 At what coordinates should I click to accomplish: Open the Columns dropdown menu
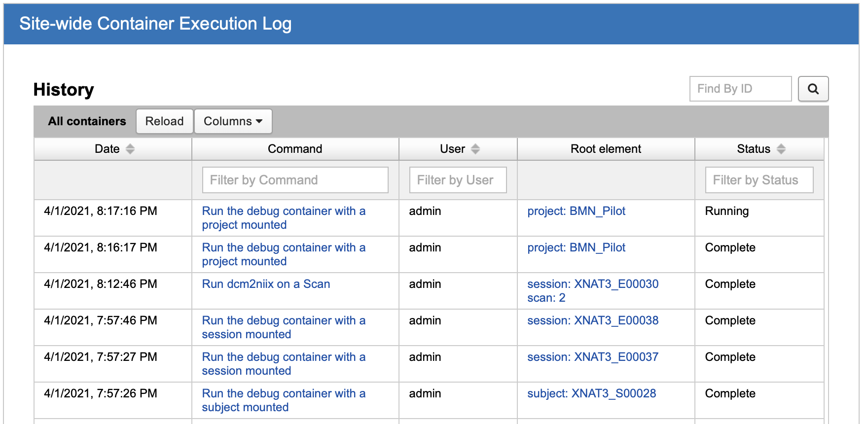click(x=233, y=121)
